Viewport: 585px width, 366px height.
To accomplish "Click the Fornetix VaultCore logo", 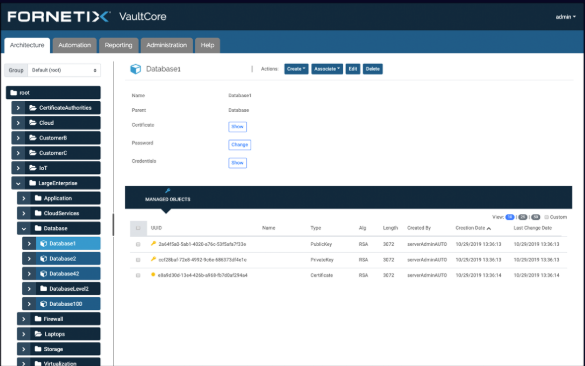I will (87, 16).
